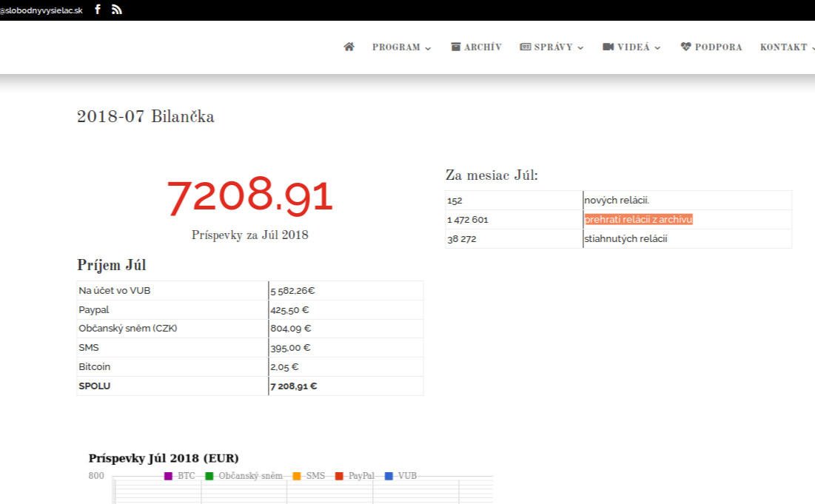Expand the Program dropdown chevron
This screenshot has height=504, width=815.
click(428, 47)
